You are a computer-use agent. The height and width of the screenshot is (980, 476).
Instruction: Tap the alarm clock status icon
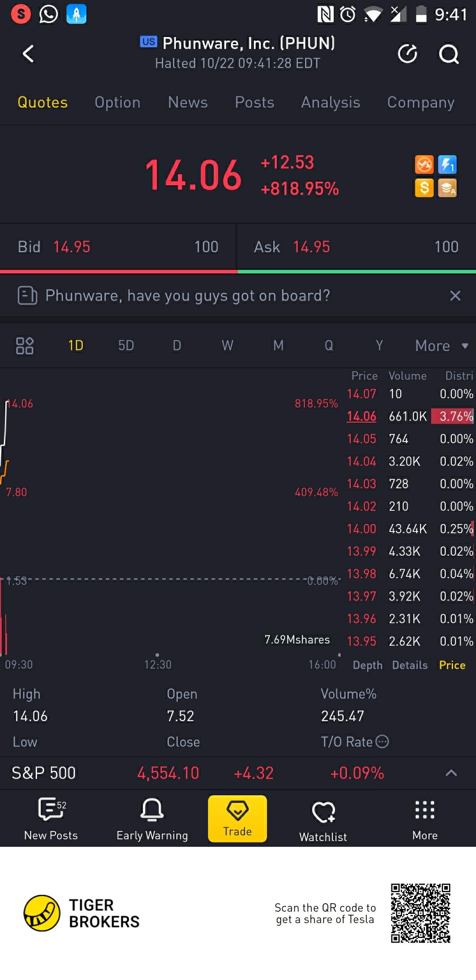348,15
